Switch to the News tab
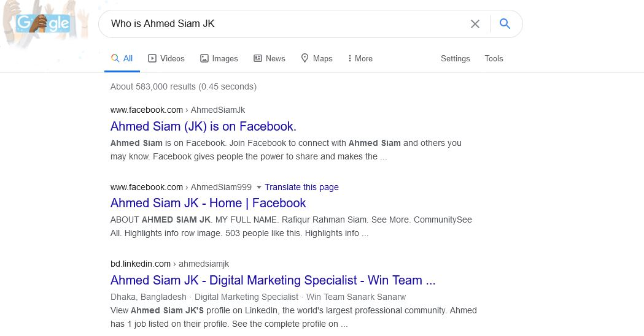The image size is (644, 336). 270,59
